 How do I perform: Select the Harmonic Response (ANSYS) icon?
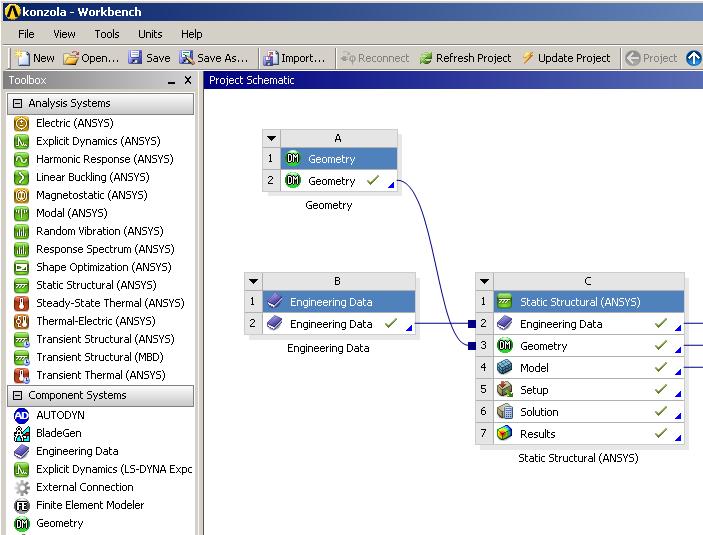click(21, 159)
